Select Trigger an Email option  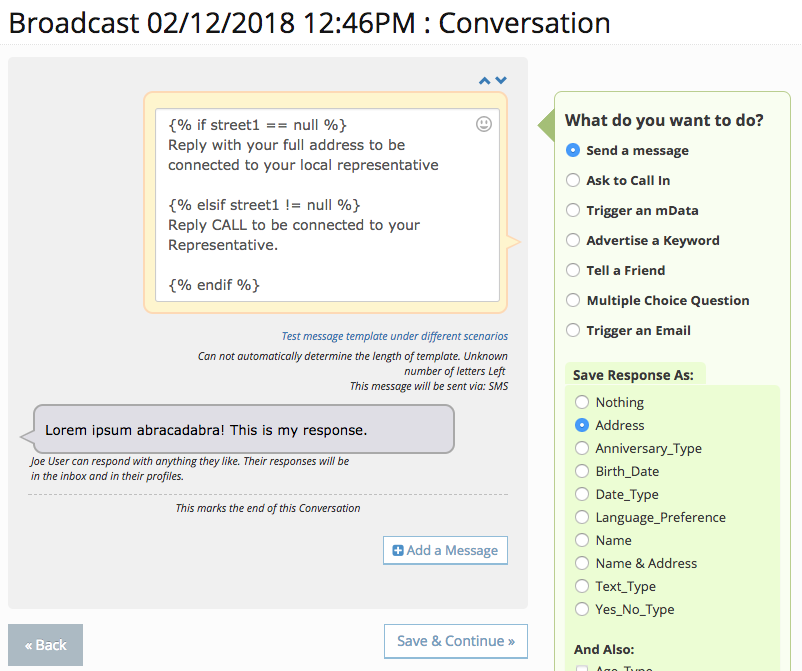click(573, 330)
